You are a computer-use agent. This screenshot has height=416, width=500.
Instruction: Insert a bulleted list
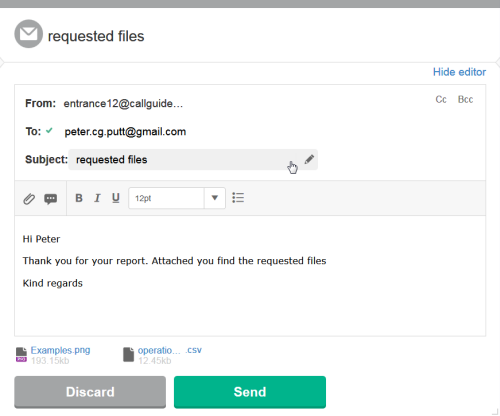pos(238,198)
